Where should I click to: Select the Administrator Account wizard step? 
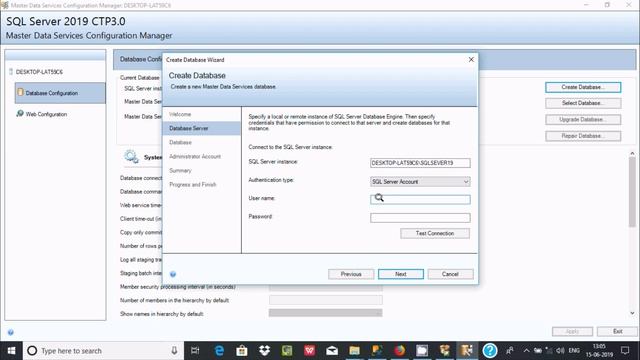pos(195,156)
